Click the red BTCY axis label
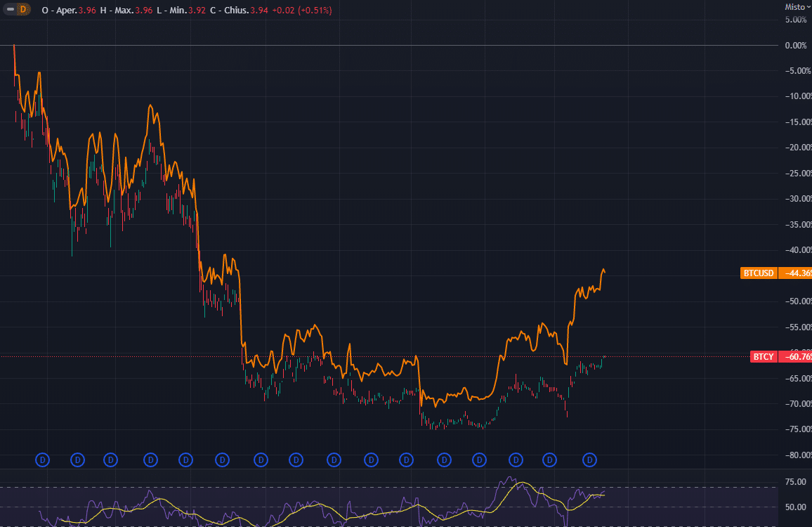 [763, 357]
